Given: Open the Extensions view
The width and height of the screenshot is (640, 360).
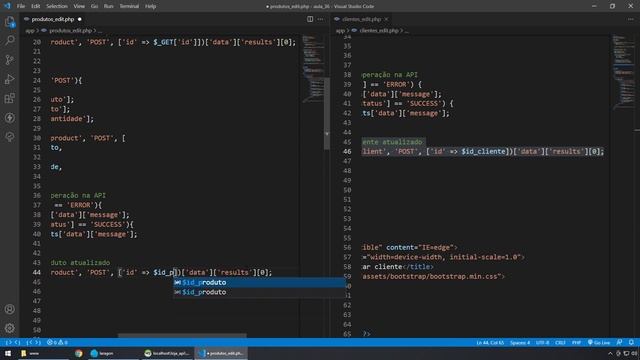Looking at the screenshot, I should pyautogui.click(x=10, y=98).
